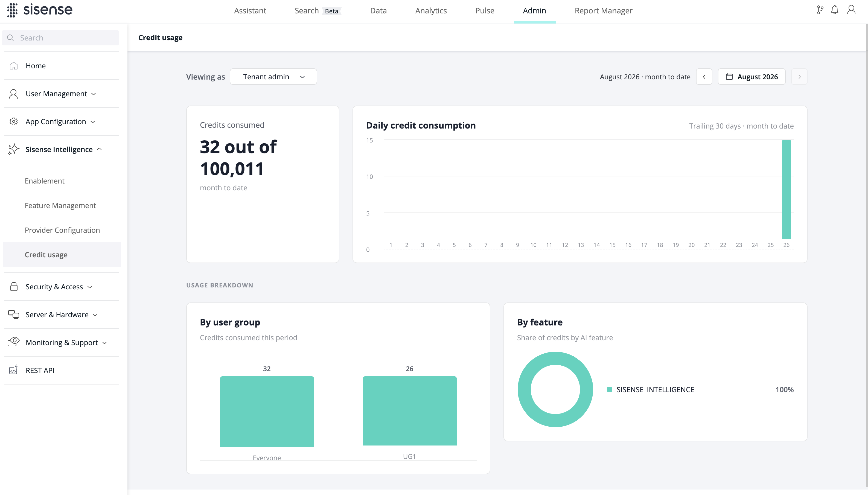Screen dimensions: 868x495
Task: Click the SISENSE_INTELLIGENCE legend label
Action: click(x=655, y=390)
